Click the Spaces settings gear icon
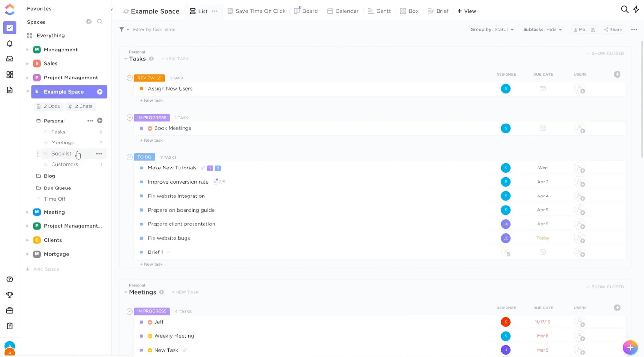The width and height of the screenshot is (644, 357). click(89, 22)
